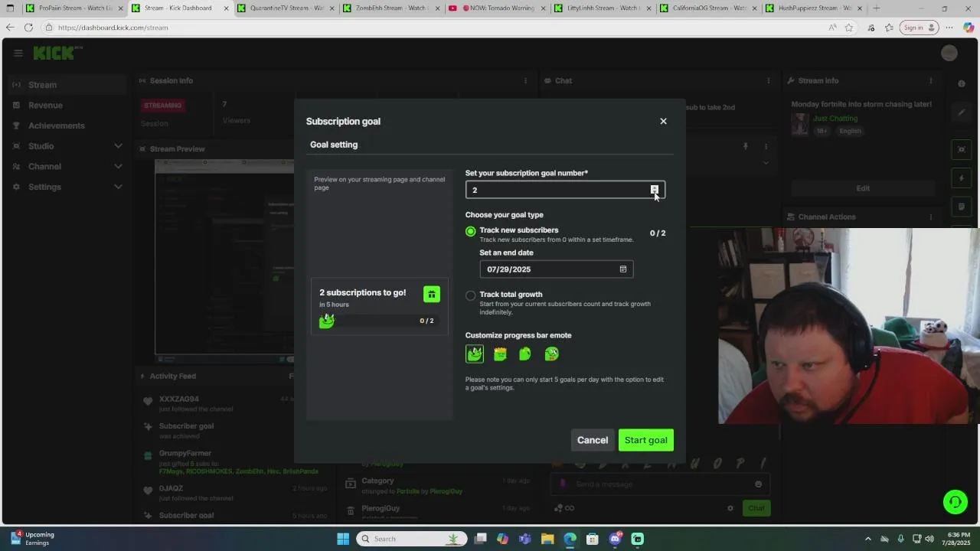Switch to ProPaiin Stream browser tab
The height and width of the screenshot is (551, 980).
pyautogui.click(x=74, y=8)
